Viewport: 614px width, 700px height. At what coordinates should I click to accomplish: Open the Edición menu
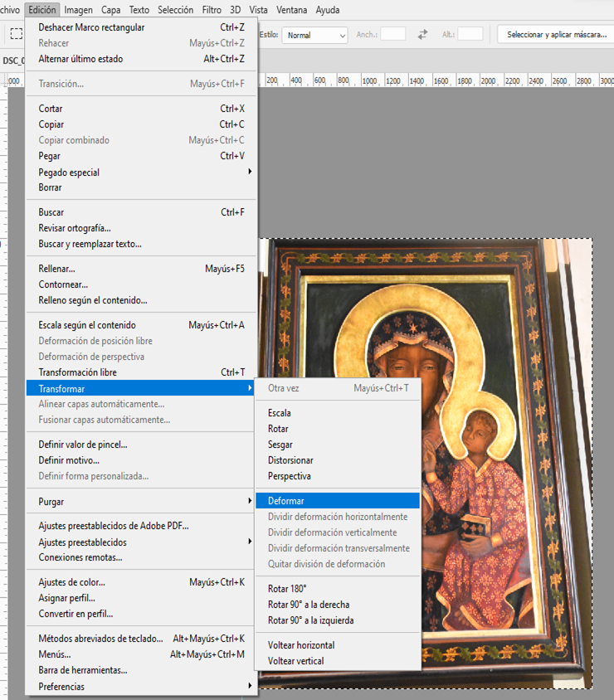42,10
